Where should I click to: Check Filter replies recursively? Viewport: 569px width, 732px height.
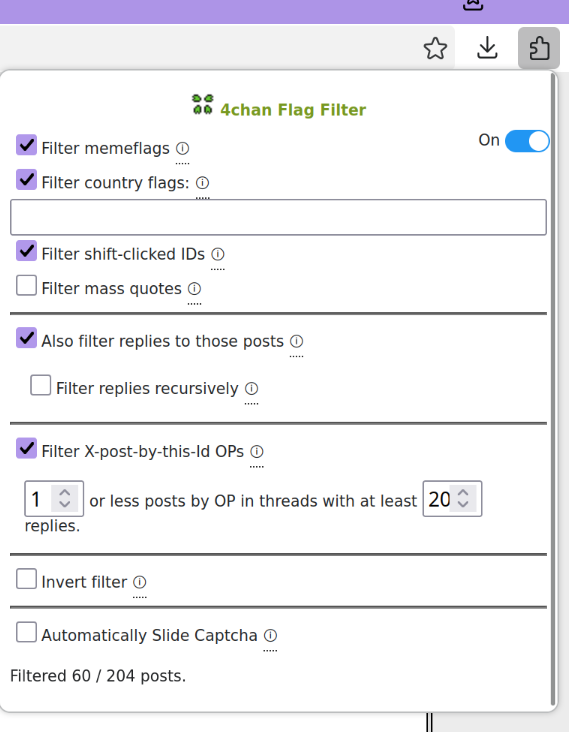[41, 385]
